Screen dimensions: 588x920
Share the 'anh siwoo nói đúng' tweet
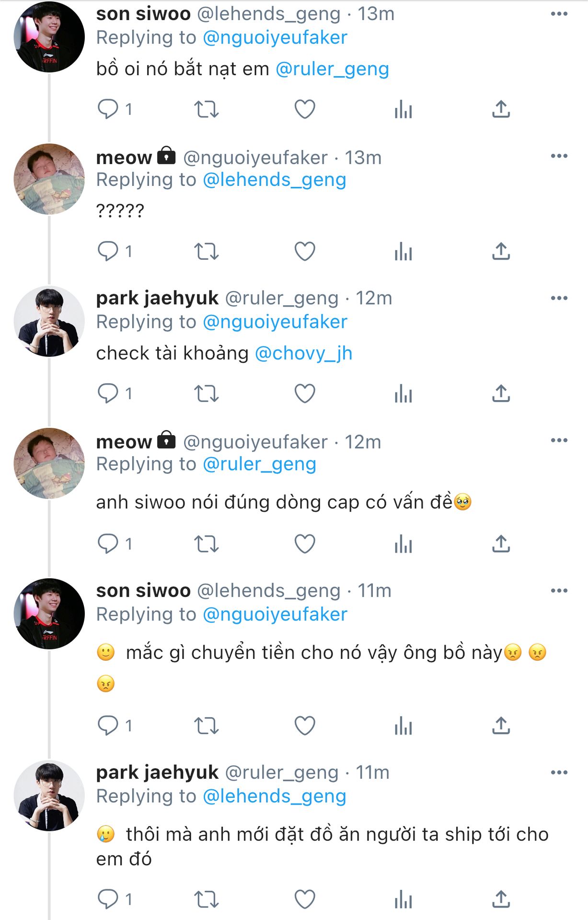coord(501,544)
